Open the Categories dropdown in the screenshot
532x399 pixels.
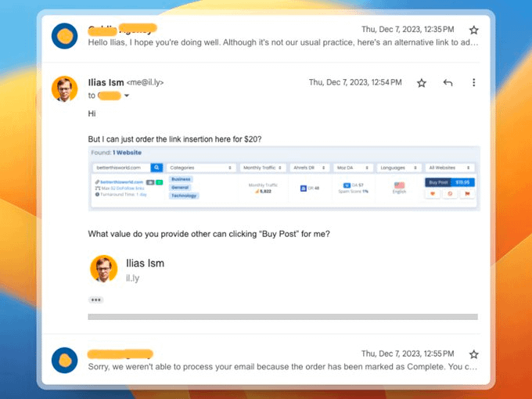201,167
